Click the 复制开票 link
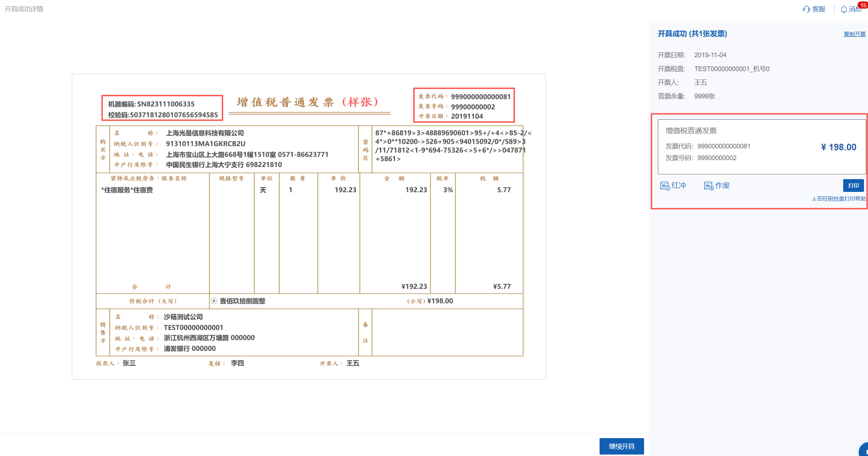This screenshot has height=456, width=868. click(x=855, y=34)
